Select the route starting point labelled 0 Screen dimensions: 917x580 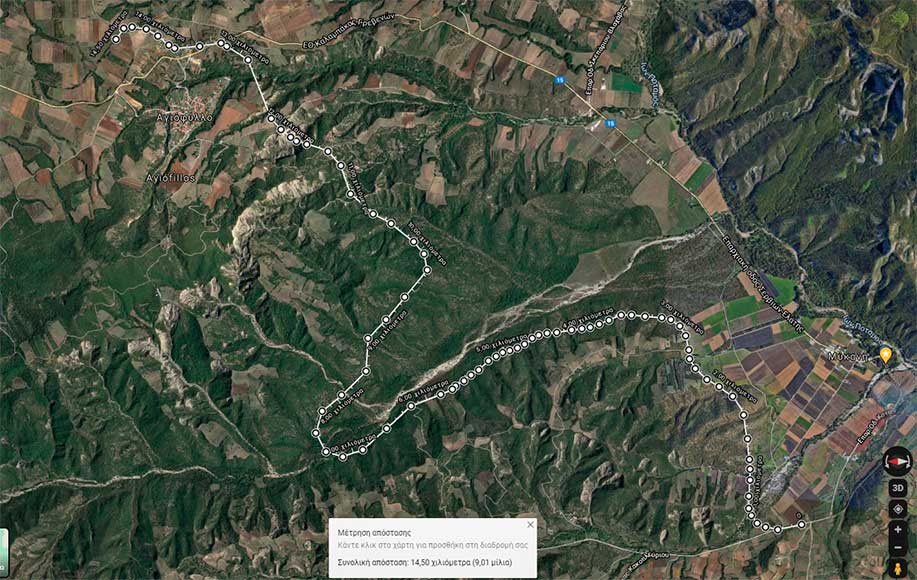pyautogui.click(x=801, y=524)
